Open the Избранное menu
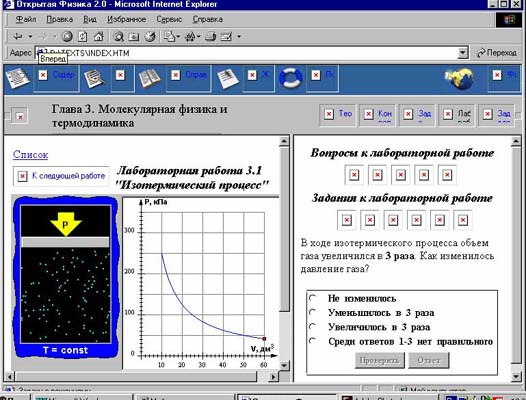526x400 pixels. click(x=126, y=19)
